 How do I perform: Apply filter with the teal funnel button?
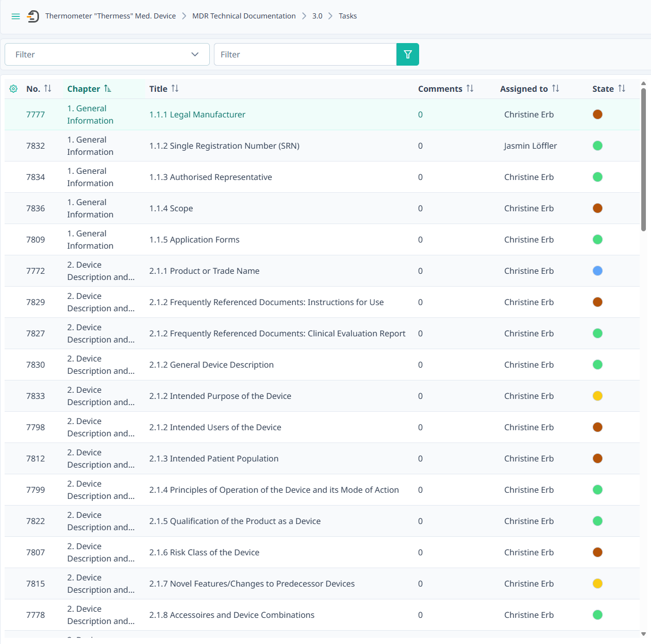click(408, 54)
